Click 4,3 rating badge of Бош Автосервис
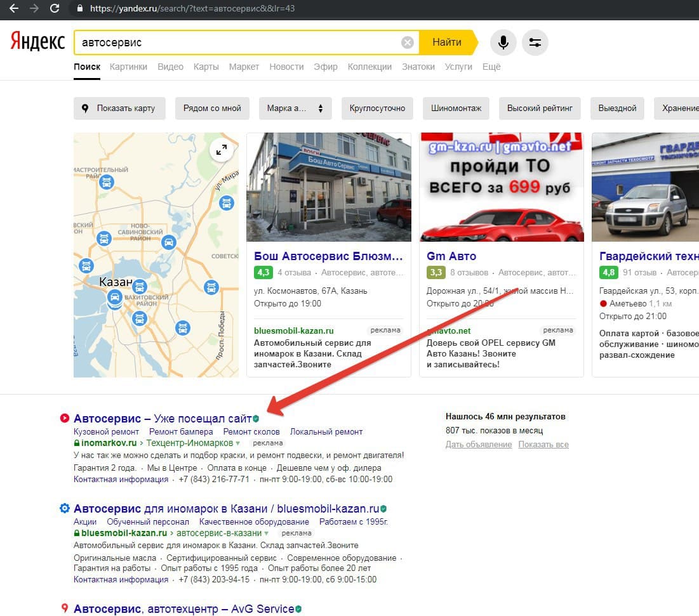This screenshot has width=699, height=616. [x=263, y=272]
